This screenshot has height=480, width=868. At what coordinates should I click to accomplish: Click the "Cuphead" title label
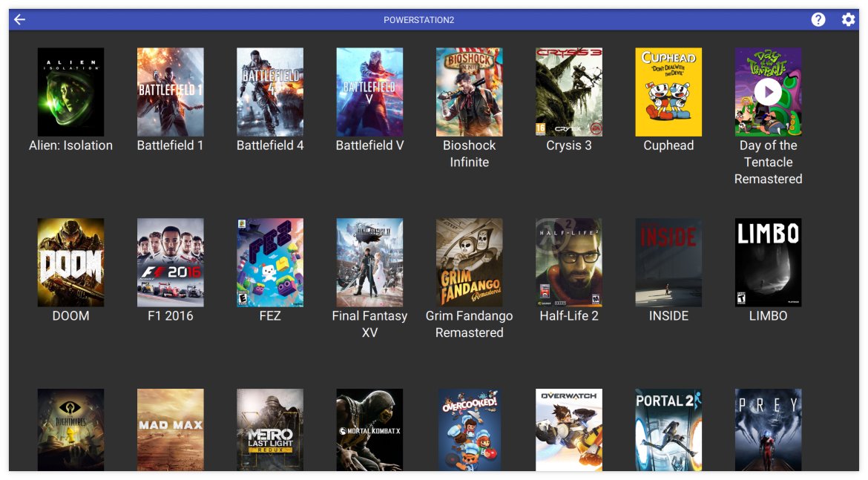pos(668,145)
